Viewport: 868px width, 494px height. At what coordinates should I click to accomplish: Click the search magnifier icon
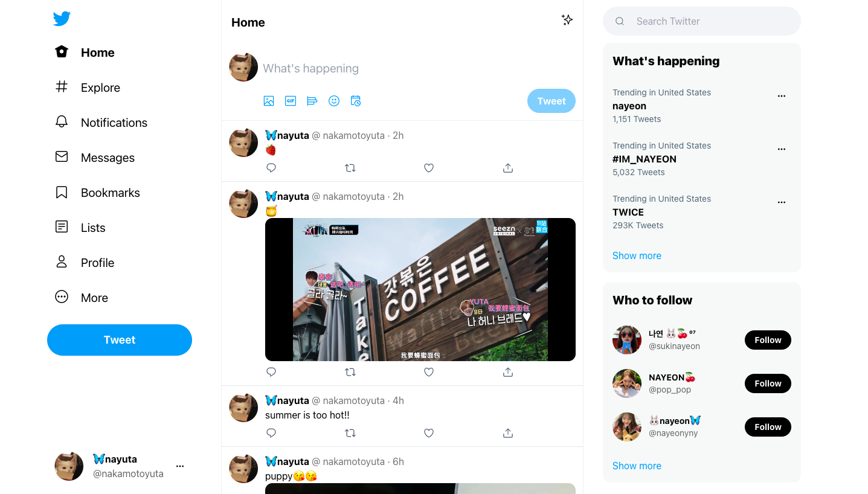pyautogui.click(x=620, y=21)
